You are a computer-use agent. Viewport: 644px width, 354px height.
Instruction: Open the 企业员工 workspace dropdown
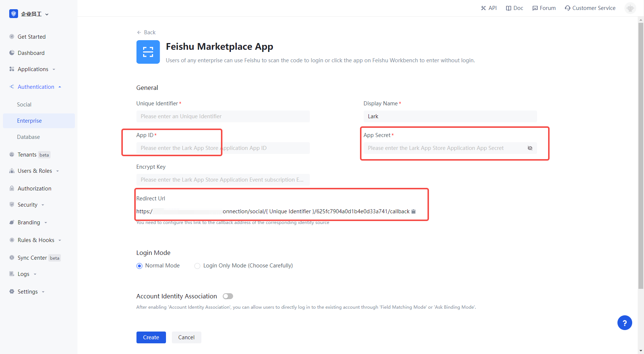(x=30, y=14)
